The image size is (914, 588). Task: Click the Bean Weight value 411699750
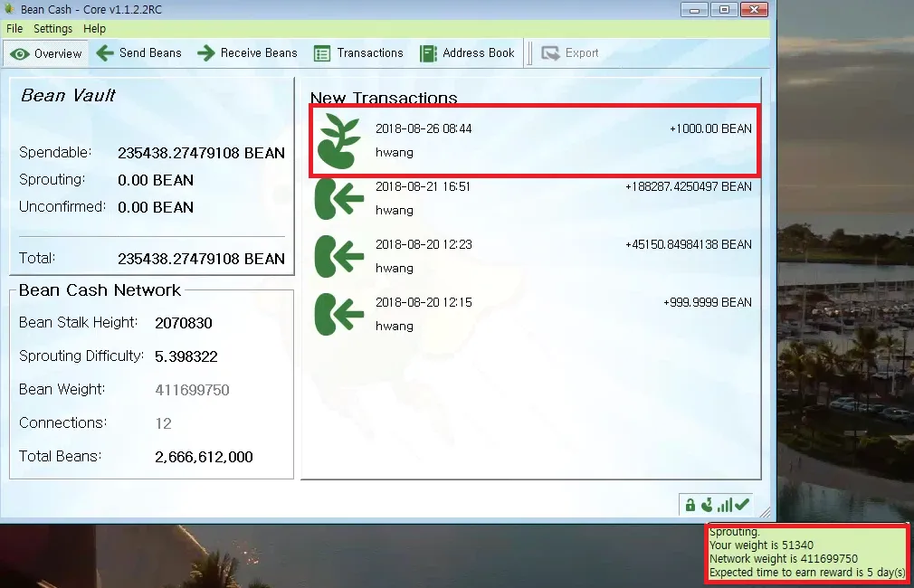pos(193,390)
